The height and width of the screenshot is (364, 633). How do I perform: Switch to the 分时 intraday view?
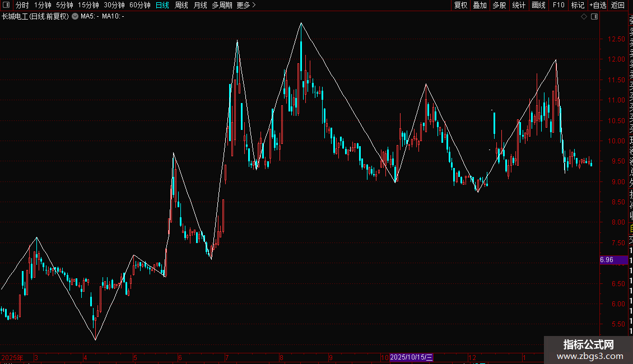click(x=22, y=5)
